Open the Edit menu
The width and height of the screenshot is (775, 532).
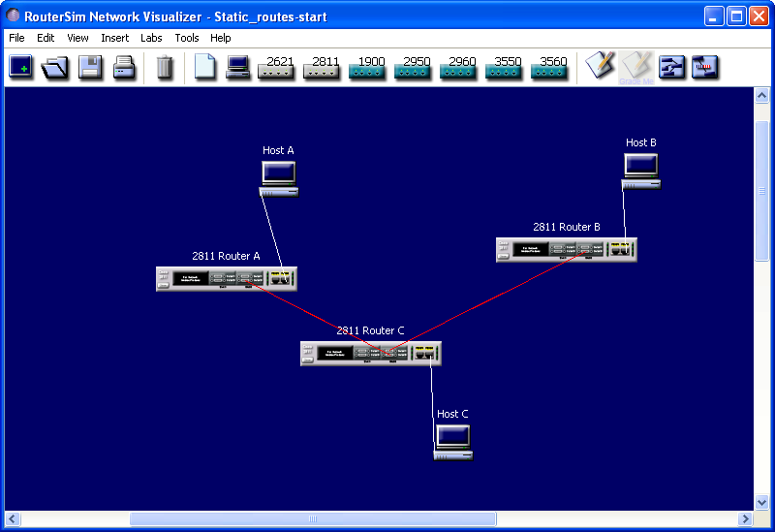click(x=46, y=38)
